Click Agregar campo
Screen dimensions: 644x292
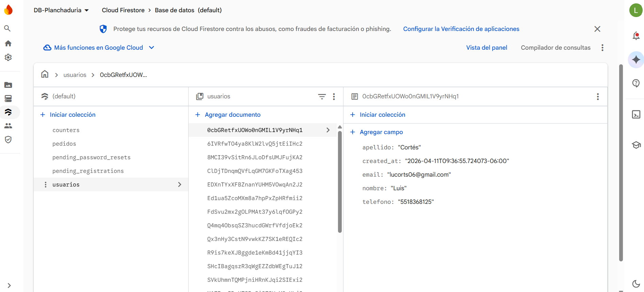coord(376,132)
